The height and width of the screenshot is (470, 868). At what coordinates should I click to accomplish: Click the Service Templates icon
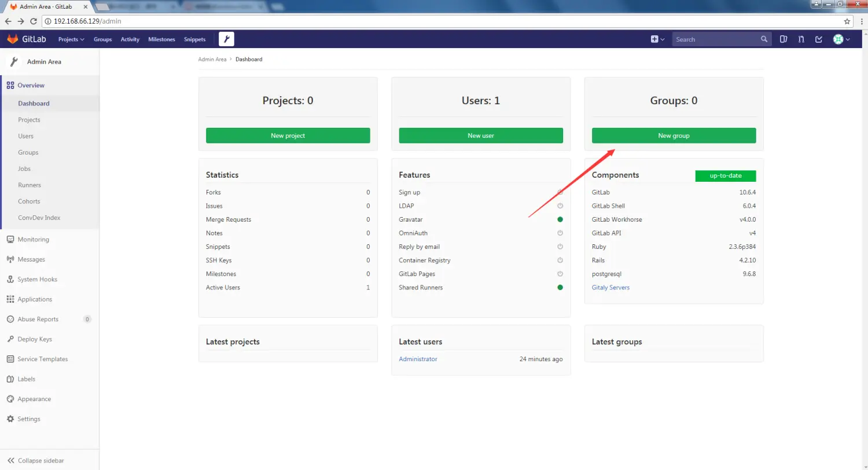[x=10, y=359]
